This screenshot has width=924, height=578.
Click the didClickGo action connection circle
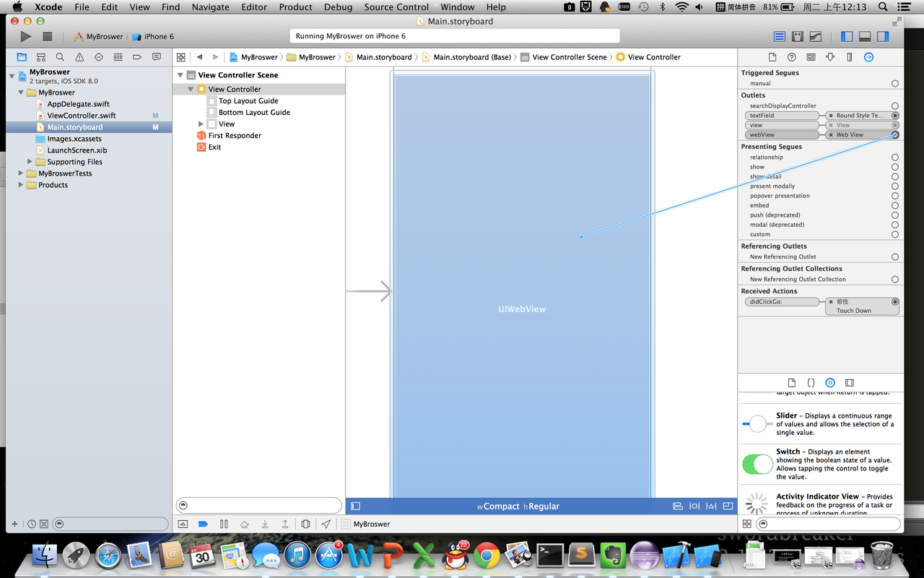point(895,302)
